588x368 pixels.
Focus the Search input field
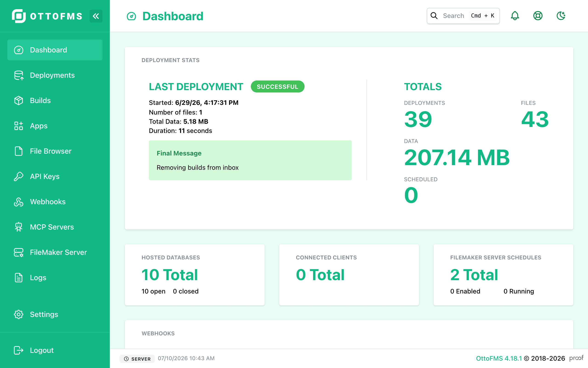pos(463,16)
